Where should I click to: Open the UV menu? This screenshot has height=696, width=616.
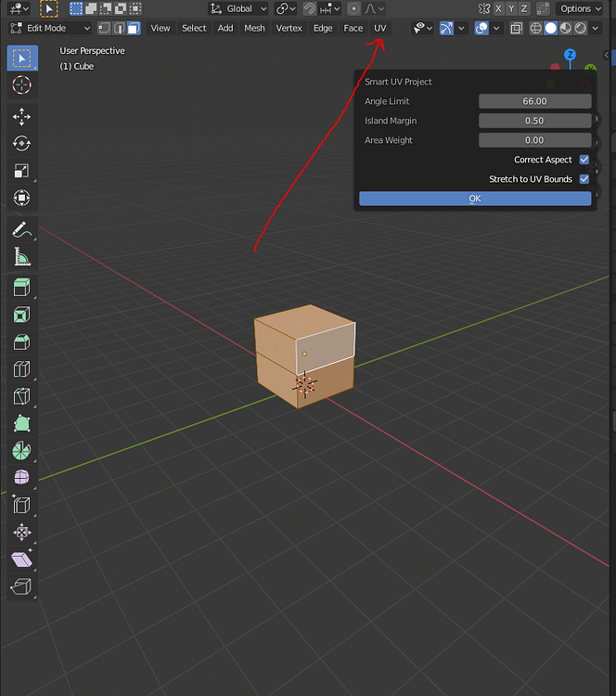tap(379, 29)
